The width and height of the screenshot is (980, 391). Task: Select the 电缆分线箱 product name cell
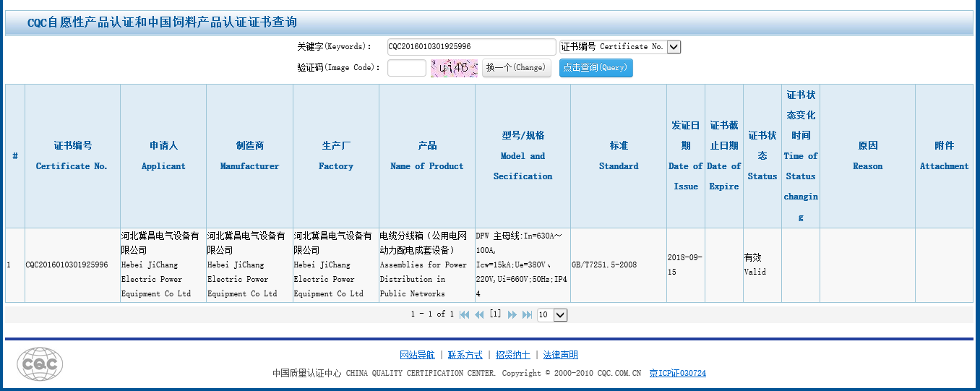click(x=427, y=265)
